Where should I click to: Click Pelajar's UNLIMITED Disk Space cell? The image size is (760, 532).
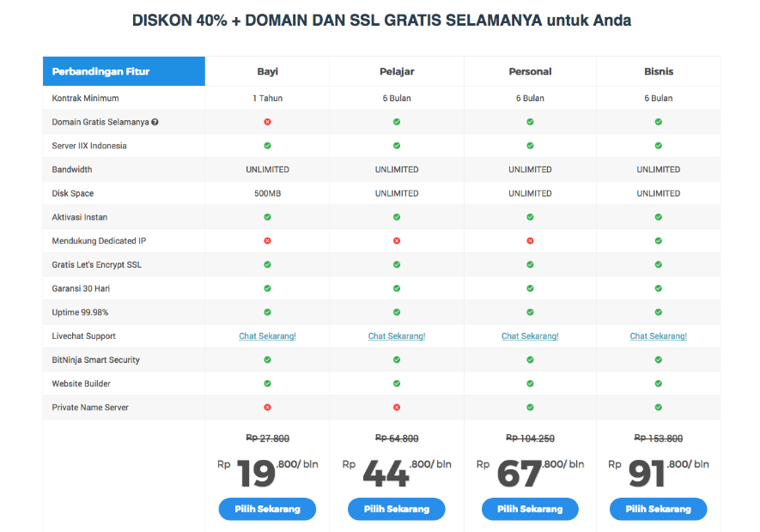[397, 193]
